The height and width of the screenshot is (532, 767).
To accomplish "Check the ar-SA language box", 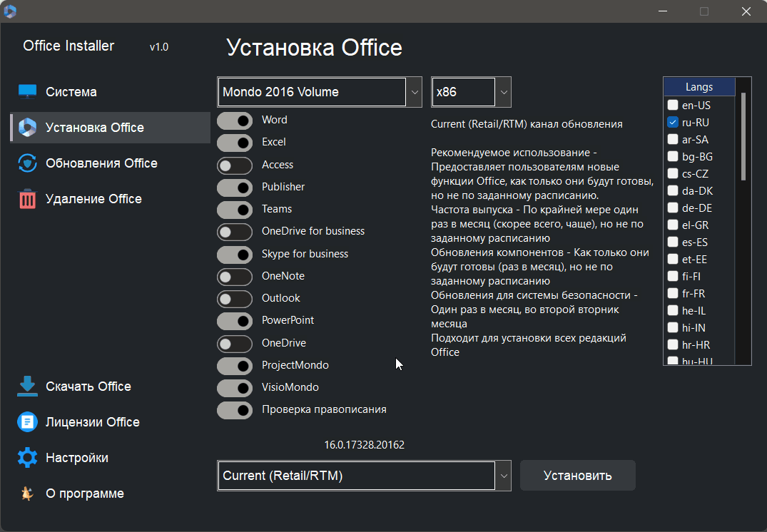I will tap(673, 139).
